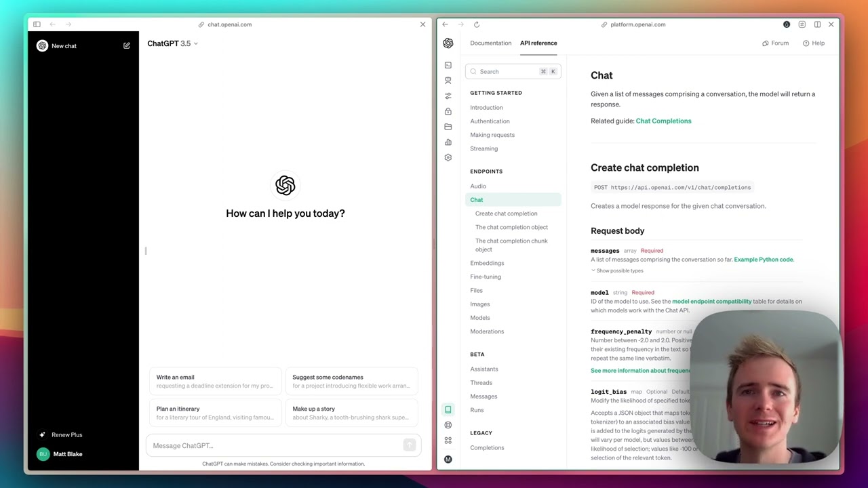Switch to the API reference tab
This screenshot has height=488, width=868.
[538, 43]
